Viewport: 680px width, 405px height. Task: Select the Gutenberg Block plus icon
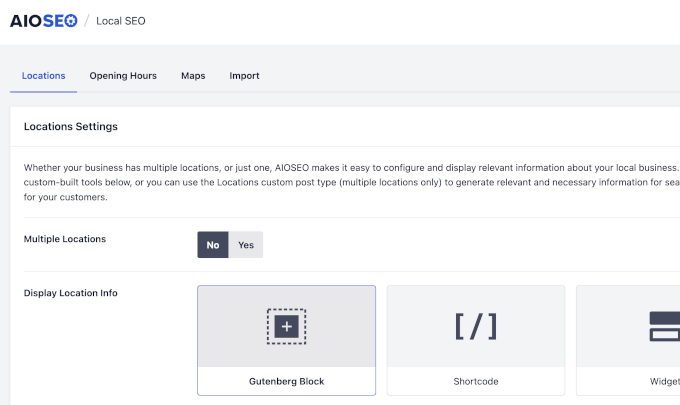click(286, 326)
